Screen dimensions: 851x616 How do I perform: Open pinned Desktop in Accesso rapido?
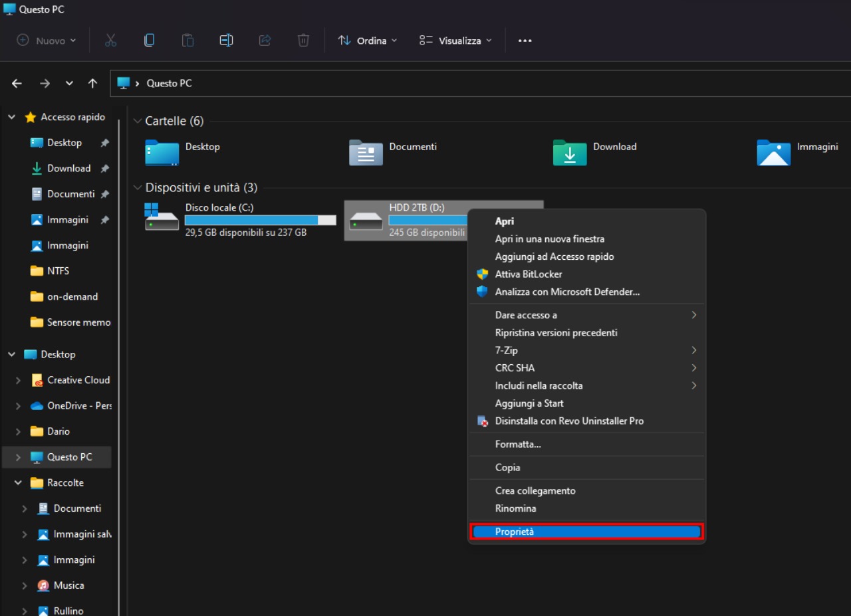click(x=64, y=143)
